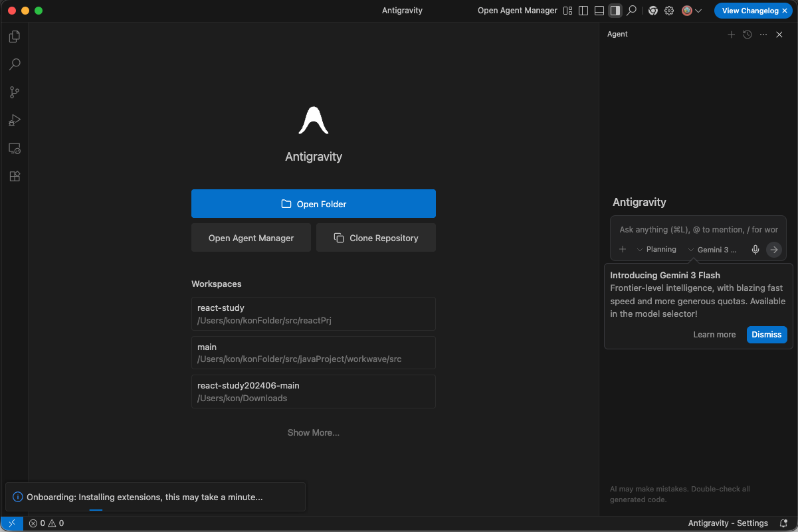Open the react-study202406-main workspace
Screen dimensions: 798x532
(x=314, y=391)
